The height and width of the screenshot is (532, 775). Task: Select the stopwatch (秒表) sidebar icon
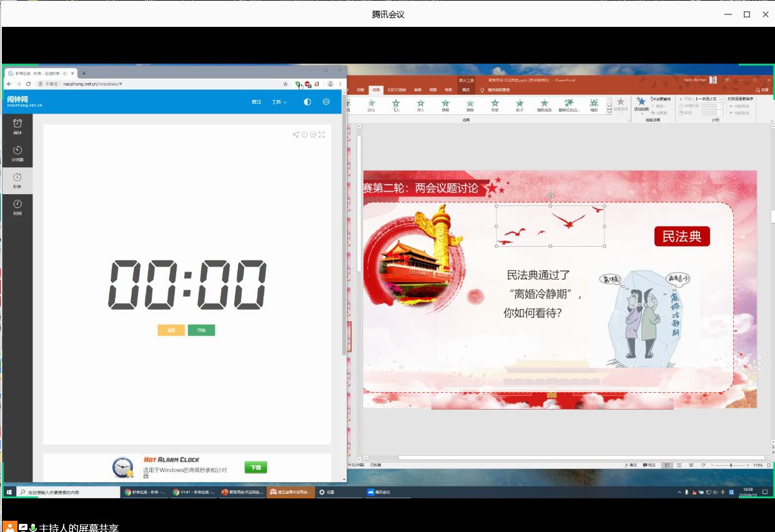(17, 180)
